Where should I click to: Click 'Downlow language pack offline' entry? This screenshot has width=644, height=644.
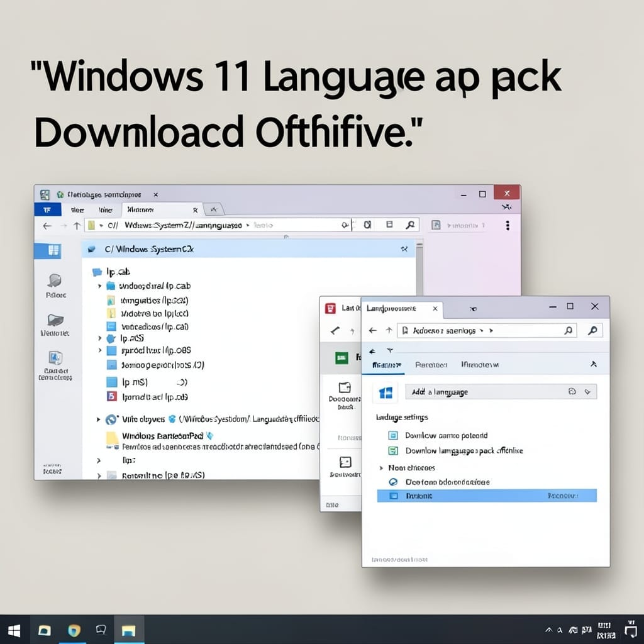464,450
